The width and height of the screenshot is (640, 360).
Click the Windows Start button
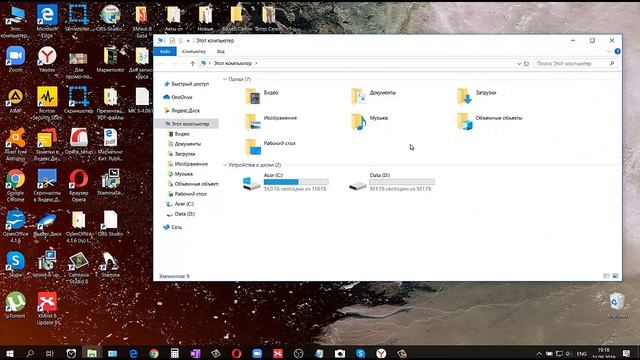(x=9, y=353)
